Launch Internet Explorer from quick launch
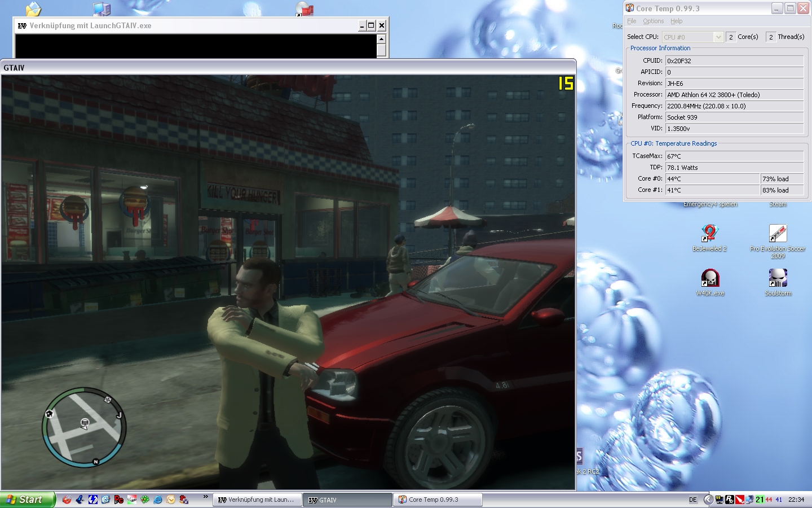The width and height of the screenshot is (812, 508). pyautogui.click(x=158, y=500)
